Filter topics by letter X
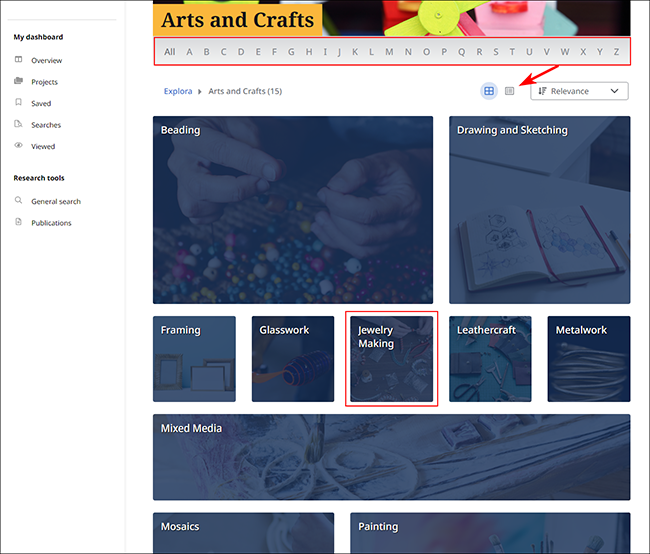Viewport: 650px width, 554px height. pyautogui.click(x=583, y=52)
